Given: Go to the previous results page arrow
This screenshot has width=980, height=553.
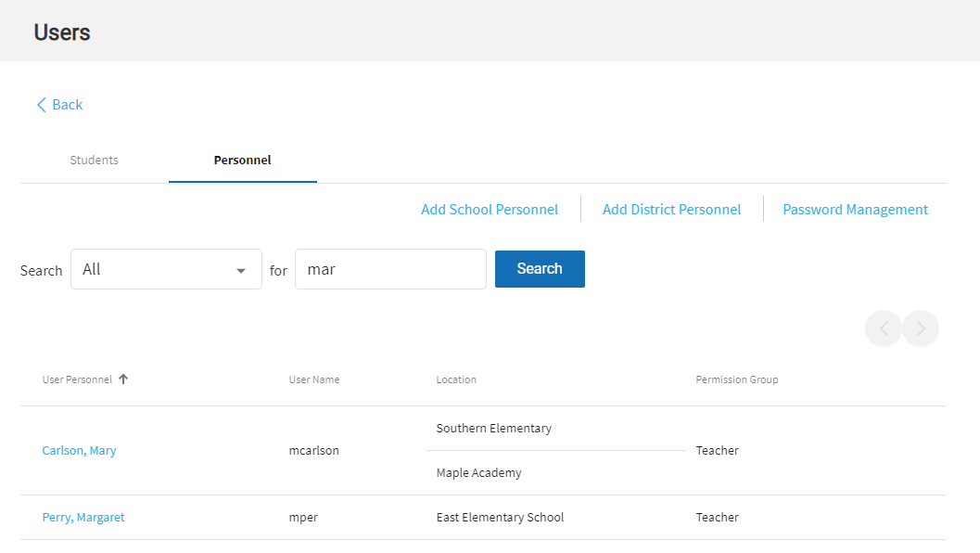Looking at the screenshot, I should pyautogui.click(x=884, y=328).
